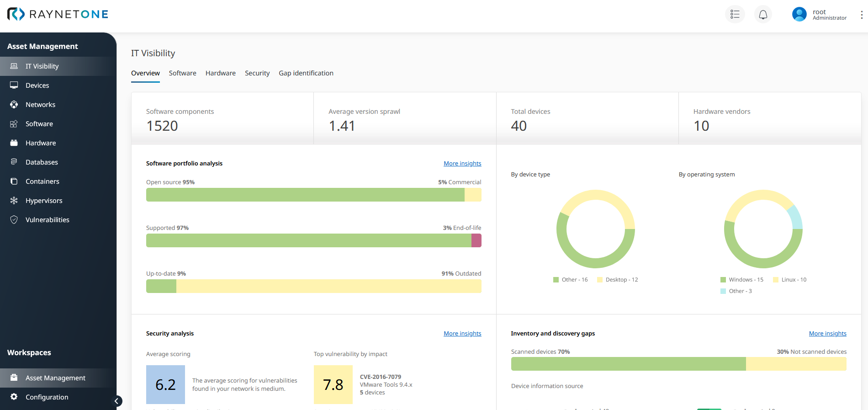Open Vulnerabilities from the sidebar
This screenshot has width=868, height=410.
(x=47, y=220)
